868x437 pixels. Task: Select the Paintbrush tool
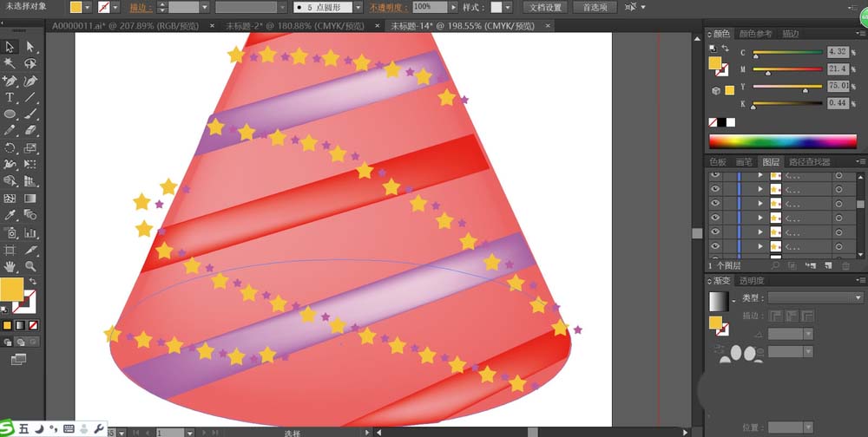pos(30,114)
